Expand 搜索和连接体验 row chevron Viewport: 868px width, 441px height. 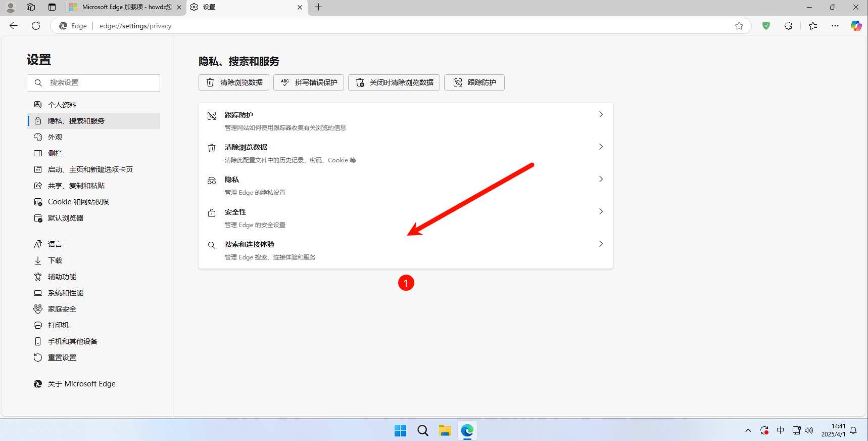click(601, 244)
